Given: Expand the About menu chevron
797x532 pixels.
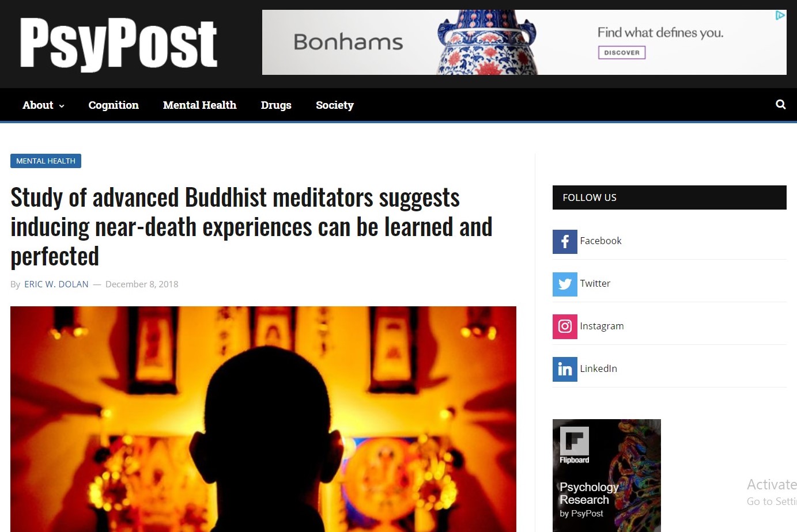Looking at the screenshot, I should [x=62, y=106].
